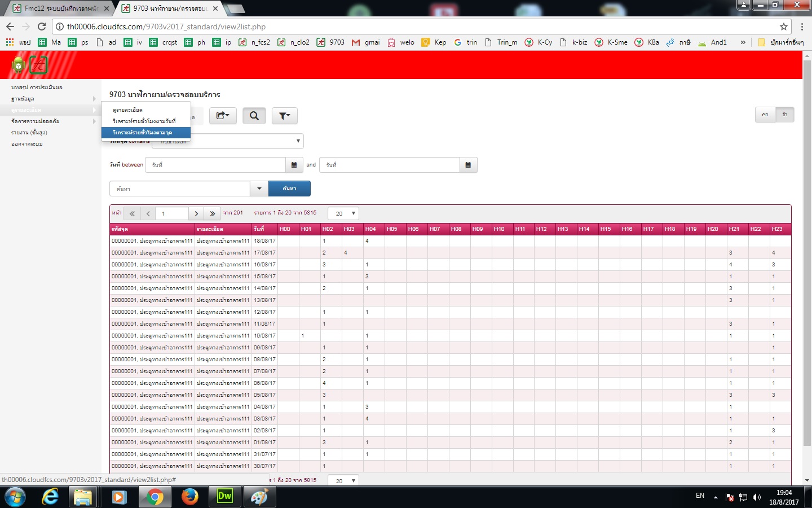Click the 18/08/17 date cell
Image resolution: width=812 pixels, height=508 pixels.
tap(264, 241)
